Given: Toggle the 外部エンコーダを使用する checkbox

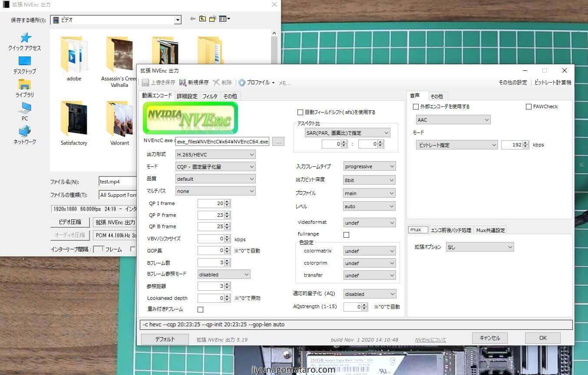Looking at the screenshot, I should pyautogui.click(x=416, y=107).
